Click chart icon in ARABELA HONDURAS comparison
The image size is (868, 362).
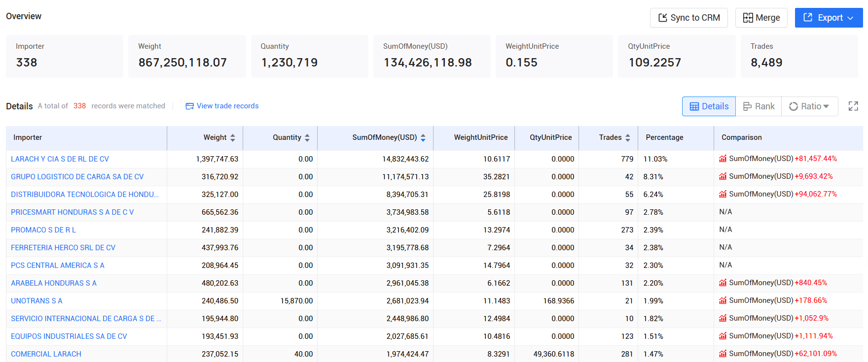pyautogui.click(x=723, y=283)
